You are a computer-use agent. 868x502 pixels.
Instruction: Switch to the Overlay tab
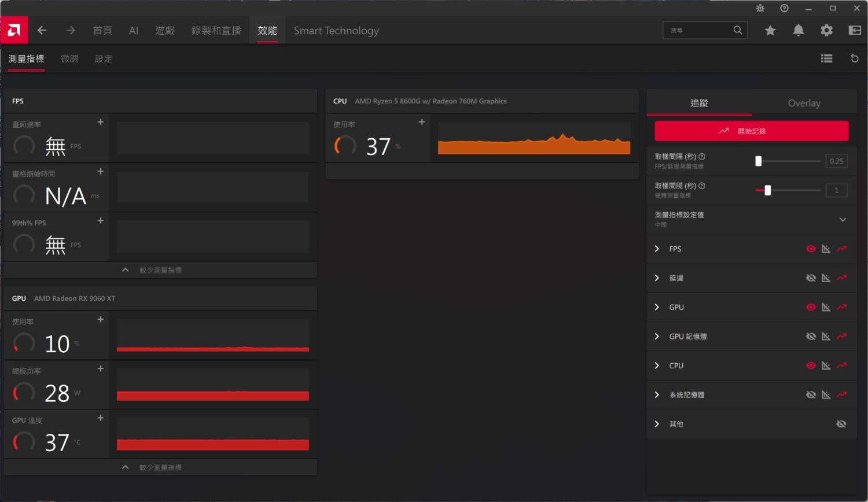(804, 103)
